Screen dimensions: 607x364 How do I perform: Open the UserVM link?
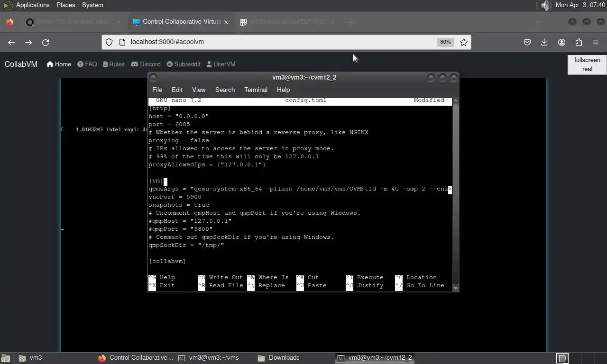pyautogui.click(x=221, y=64)
